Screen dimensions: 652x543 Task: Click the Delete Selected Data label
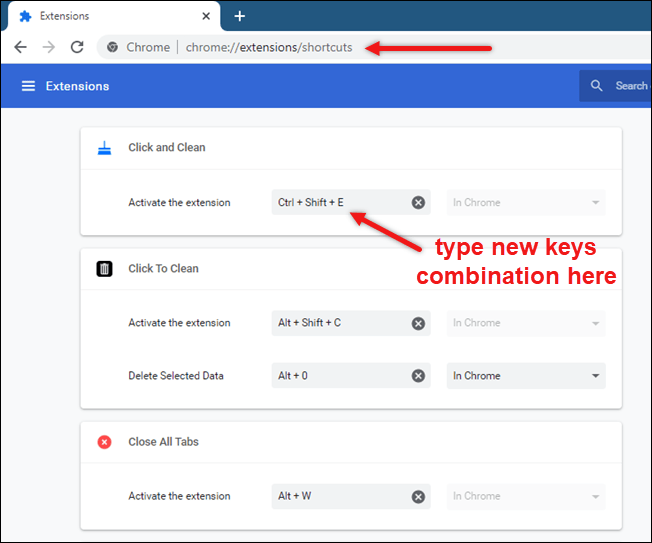[x=176, y=376]
